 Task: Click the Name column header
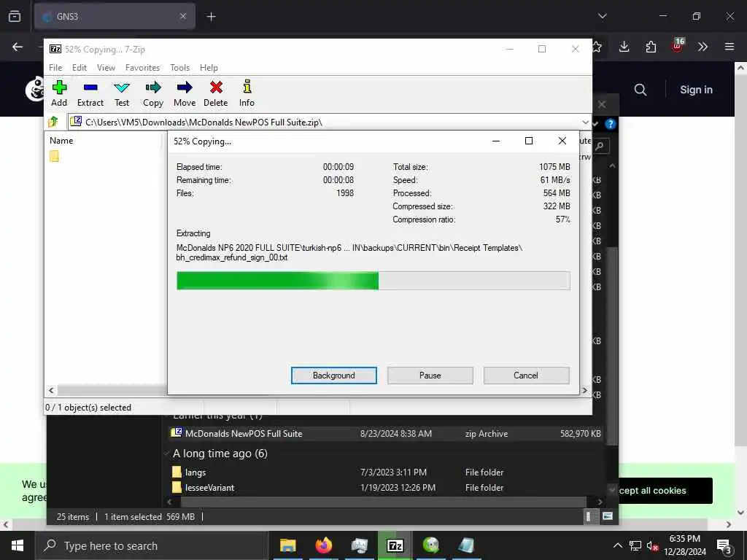tap(61, 141)
